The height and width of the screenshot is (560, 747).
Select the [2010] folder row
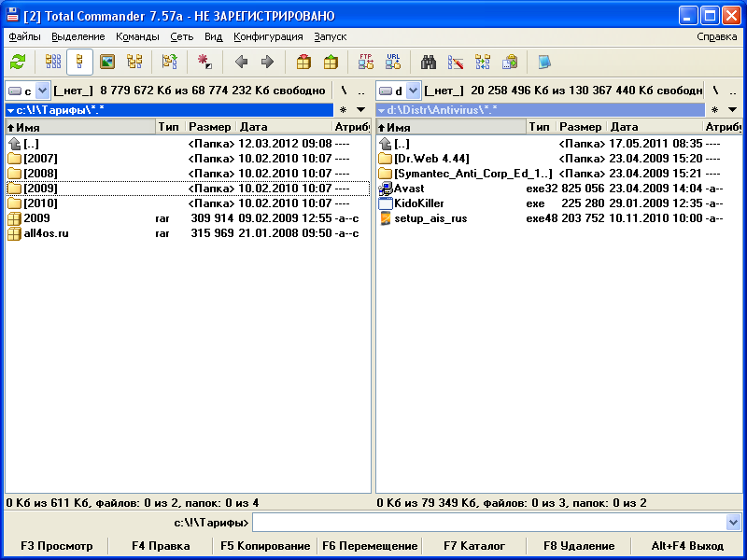point(189,203)
